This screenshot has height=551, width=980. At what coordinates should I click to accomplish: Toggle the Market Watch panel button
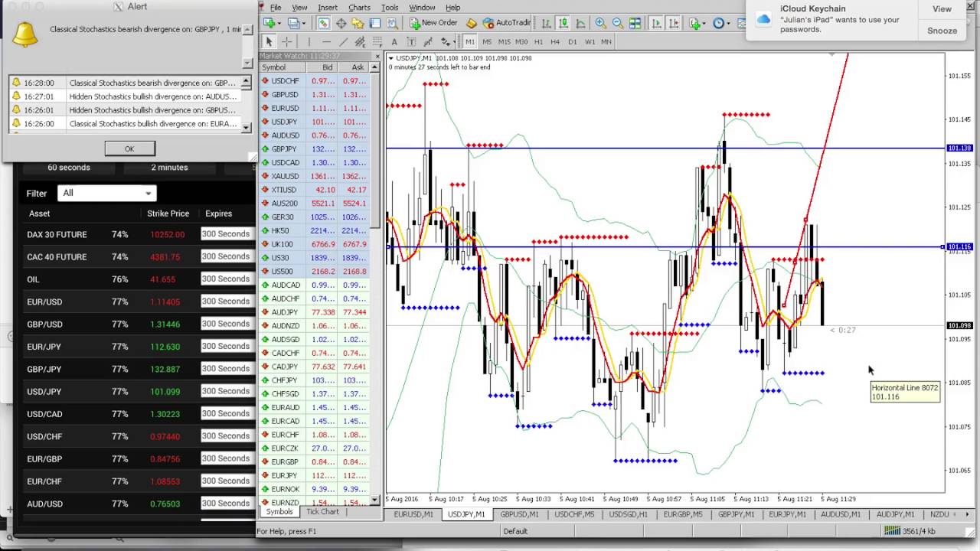pyautogui.click(x=324, y=23)
